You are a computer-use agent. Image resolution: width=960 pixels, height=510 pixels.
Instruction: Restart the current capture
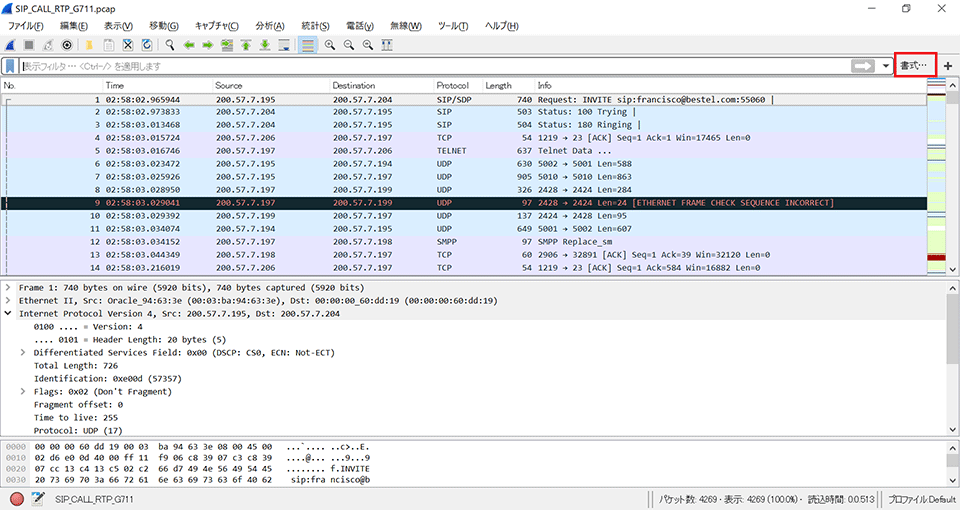48,45
